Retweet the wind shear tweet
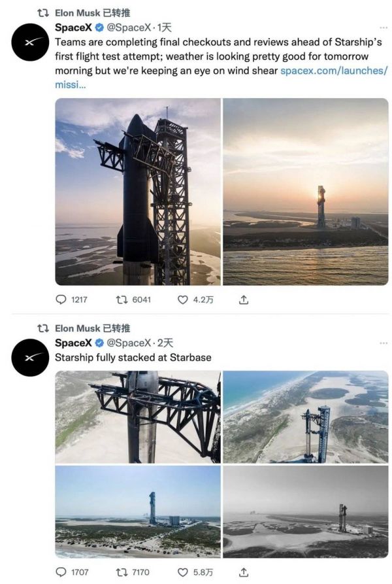The width and height of the screenshot is (392, 584). [122, 300]
